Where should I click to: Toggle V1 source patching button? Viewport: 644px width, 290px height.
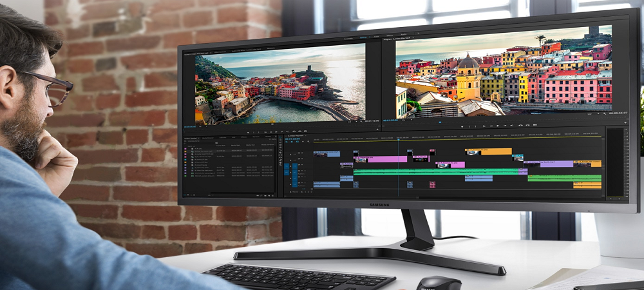point(287,166)
